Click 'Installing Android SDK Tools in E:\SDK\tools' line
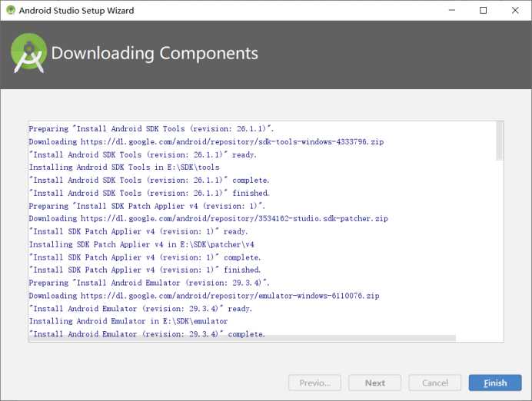This screenshot has height=401, width=532. point(125,167)
